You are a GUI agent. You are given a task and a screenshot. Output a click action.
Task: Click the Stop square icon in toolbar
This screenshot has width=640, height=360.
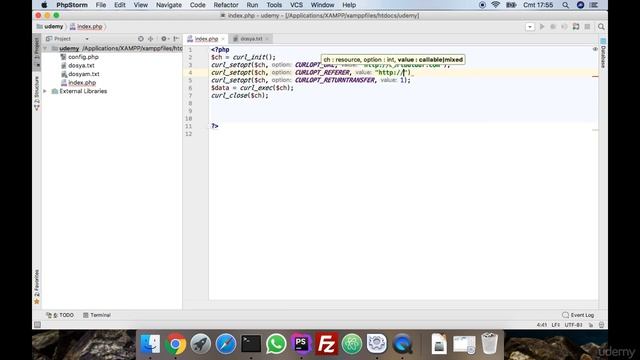point(587,27)
